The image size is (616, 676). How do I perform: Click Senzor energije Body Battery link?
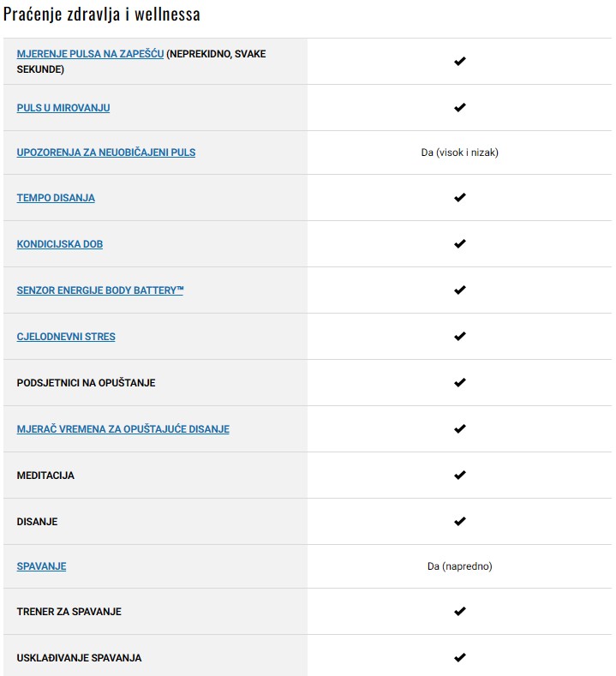click(100, 290)
